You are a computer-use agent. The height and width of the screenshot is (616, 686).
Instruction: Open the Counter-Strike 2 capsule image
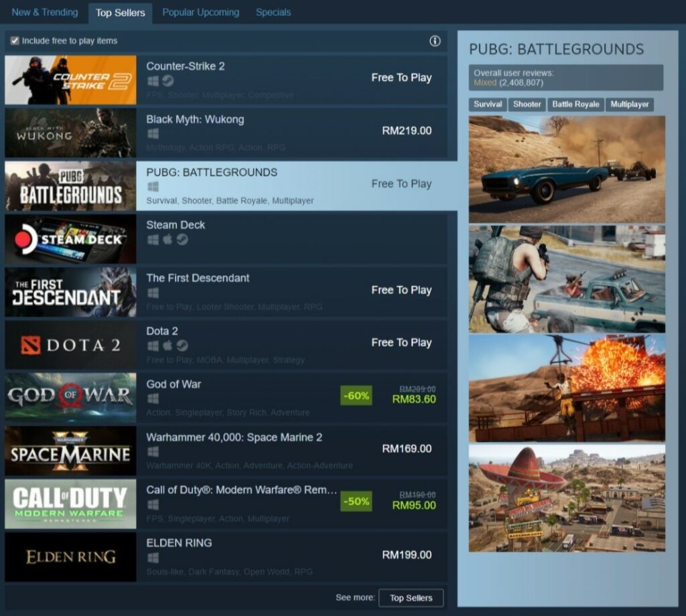(x=70, y=80)
